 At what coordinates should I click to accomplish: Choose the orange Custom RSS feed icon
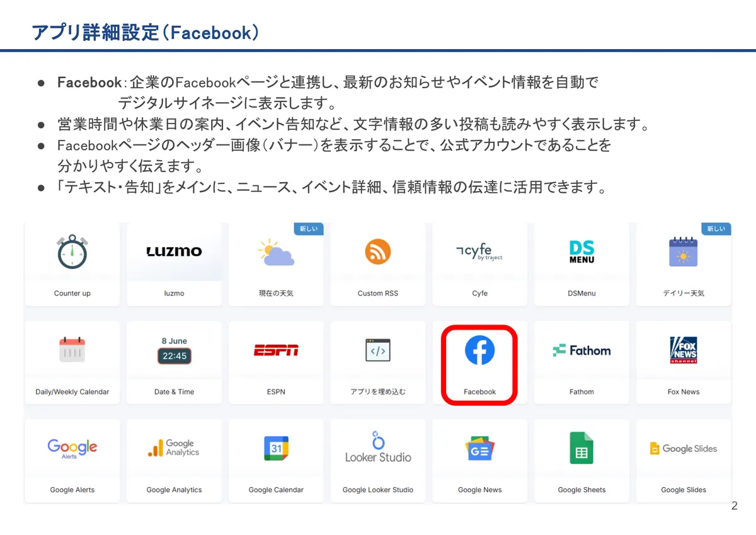click(x=378, y=252)
